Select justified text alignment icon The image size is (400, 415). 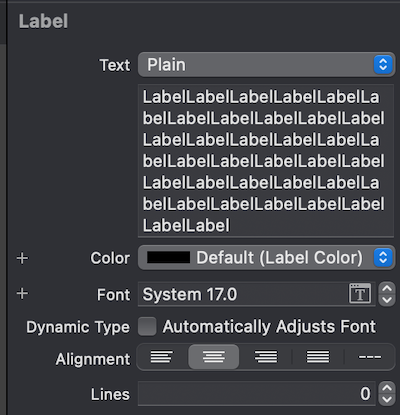pos(318,357)
